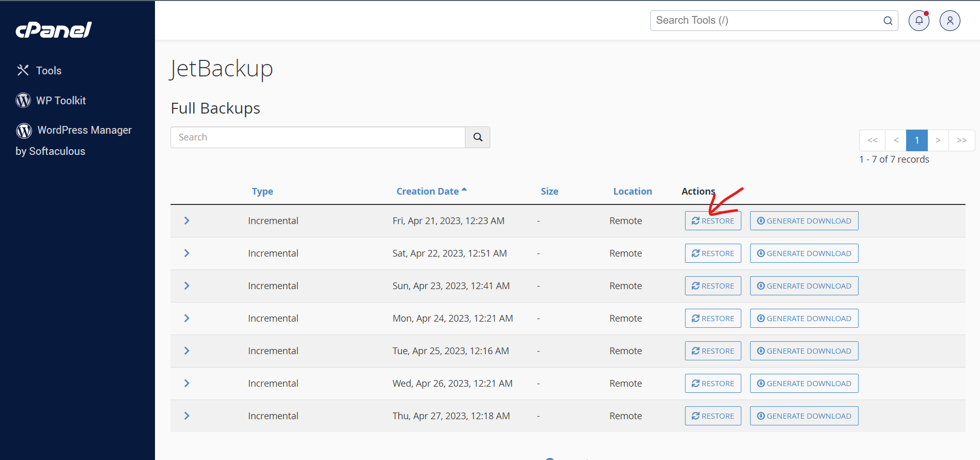Sort the table by Type column

click(262, 192)
